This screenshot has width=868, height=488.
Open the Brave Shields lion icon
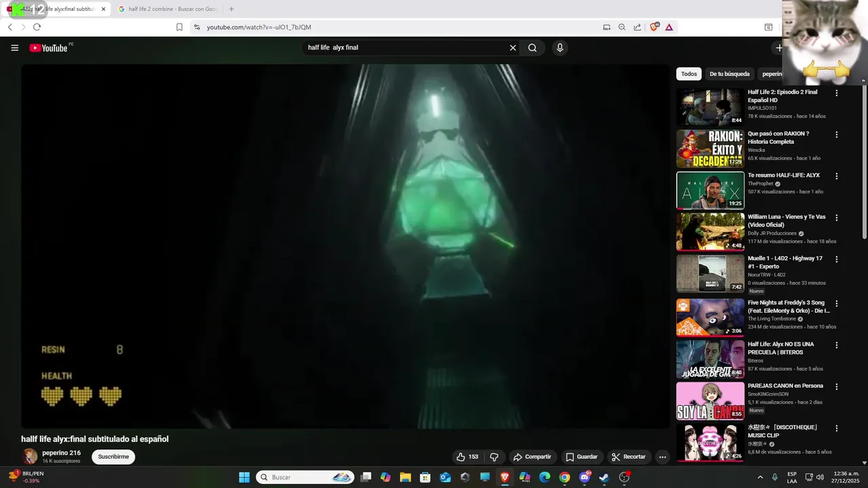tap(654, 27)
